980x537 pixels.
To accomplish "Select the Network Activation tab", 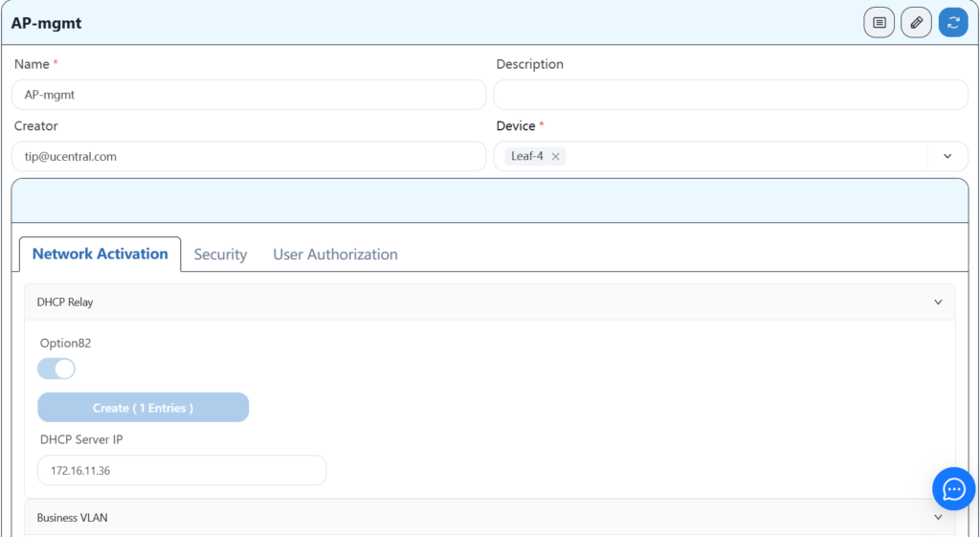I will (100, 254).
